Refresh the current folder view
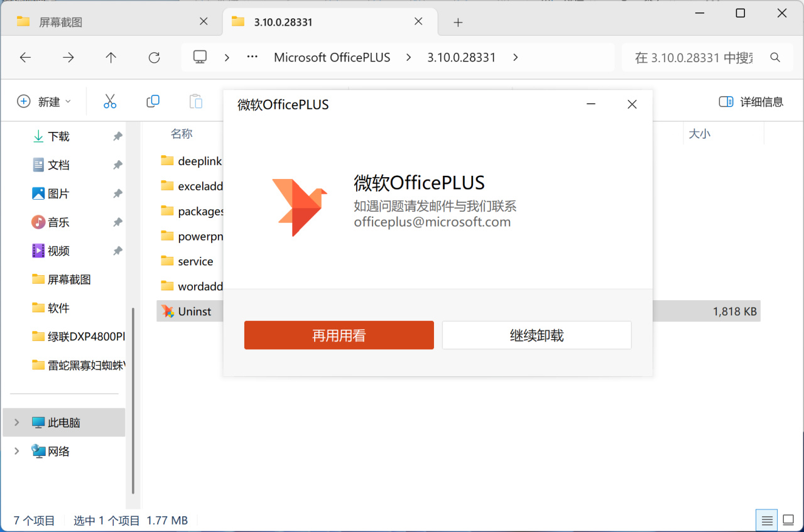This screenshot has width=804, height=532. [154, 57]
